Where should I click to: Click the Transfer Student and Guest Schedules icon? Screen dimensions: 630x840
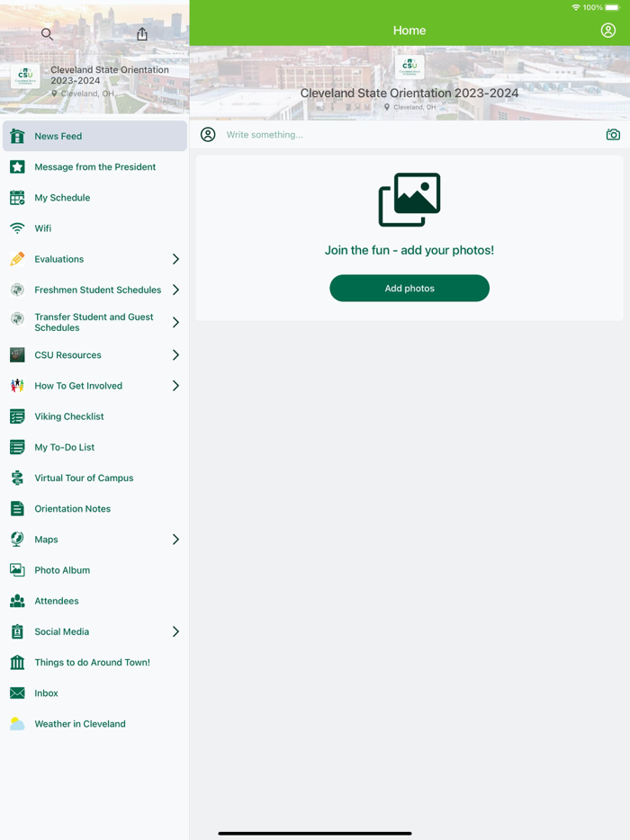click(x=17, y=318)
